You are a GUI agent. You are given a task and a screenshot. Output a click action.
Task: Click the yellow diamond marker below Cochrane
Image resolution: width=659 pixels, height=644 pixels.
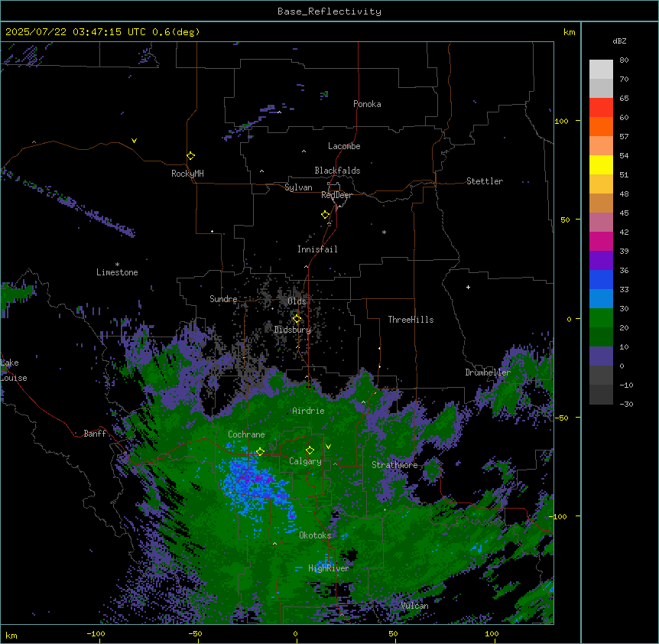point(260,451)
